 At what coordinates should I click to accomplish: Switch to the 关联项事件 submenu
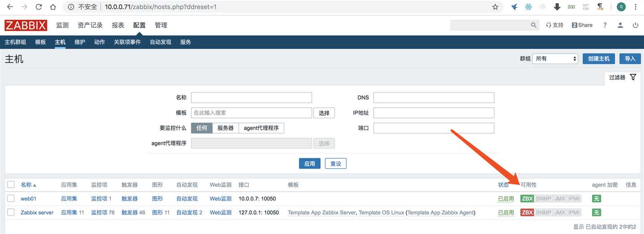[127, 42]
